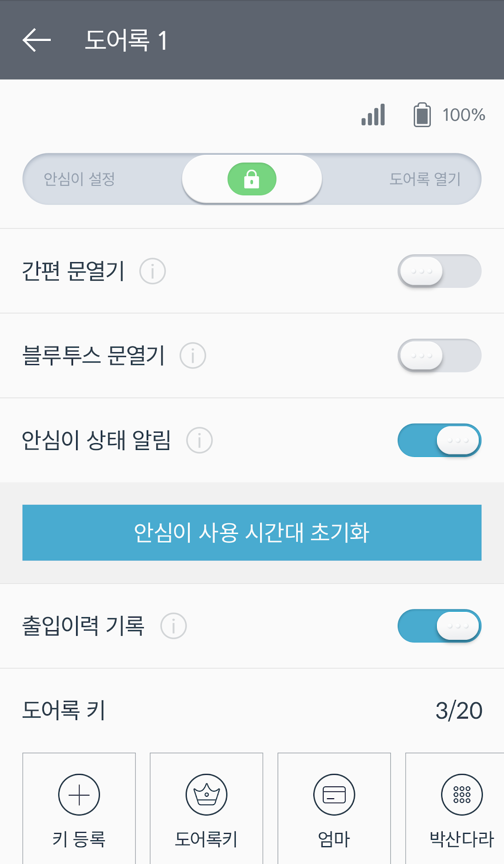The image size is (504, 864).
Task: Tap the back arrow in header
Action: click(37, 40)
